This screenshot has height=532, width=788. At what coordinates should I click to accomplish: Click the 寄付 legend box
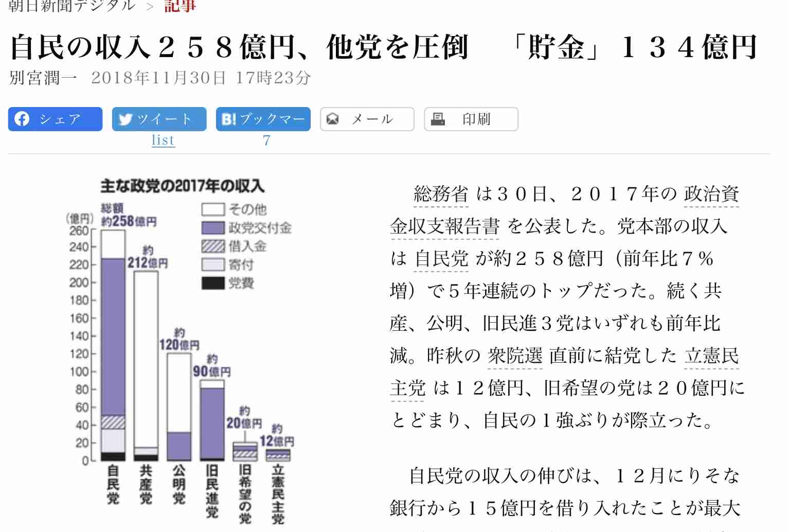[213, 264]
